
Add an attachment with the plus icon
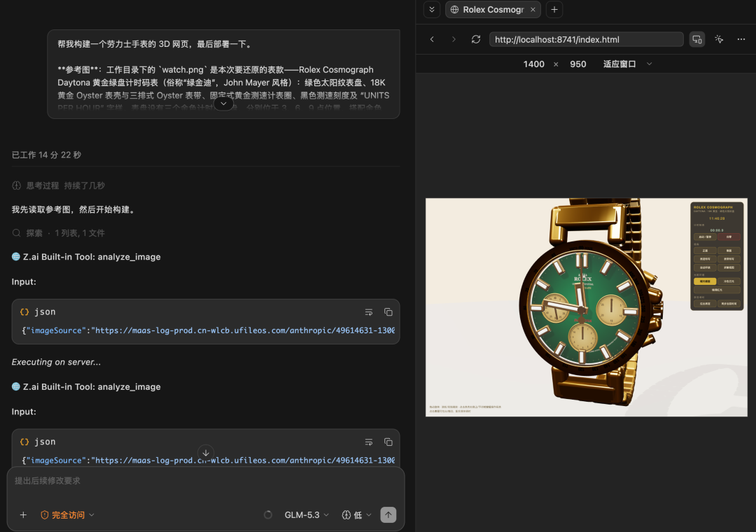tap(23, 515)
